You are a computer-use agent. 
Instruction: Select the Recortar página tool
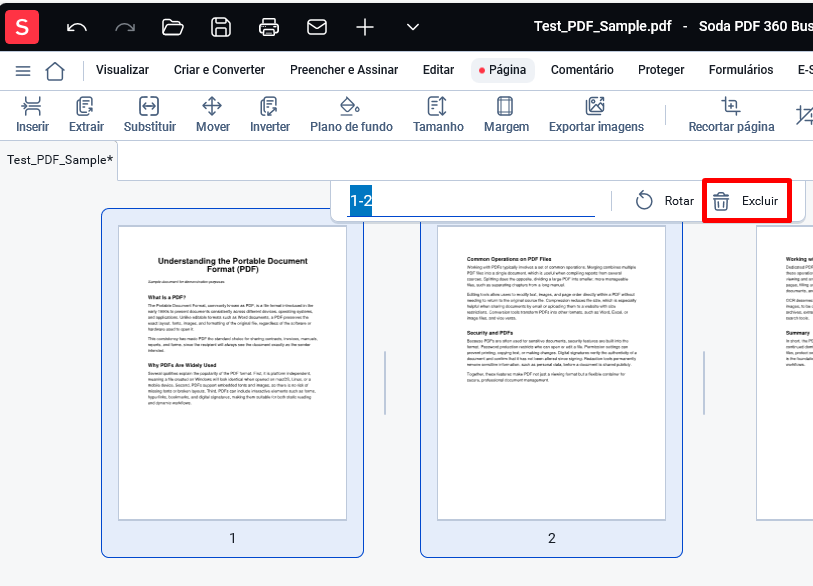pyautogui.click(x=731, y=115)
